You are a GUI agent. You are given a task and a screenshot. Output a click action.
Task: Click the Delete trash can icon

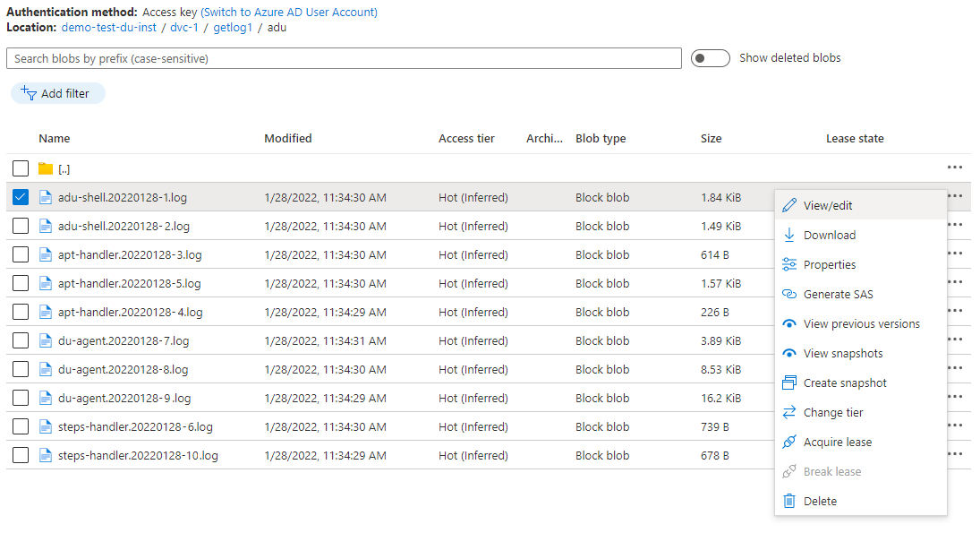pyautogui.click(x=788, y=502)
